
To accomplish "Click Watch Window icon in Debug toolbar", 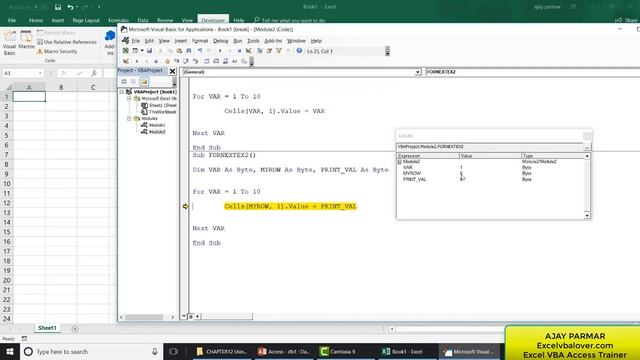I will 225,61.
